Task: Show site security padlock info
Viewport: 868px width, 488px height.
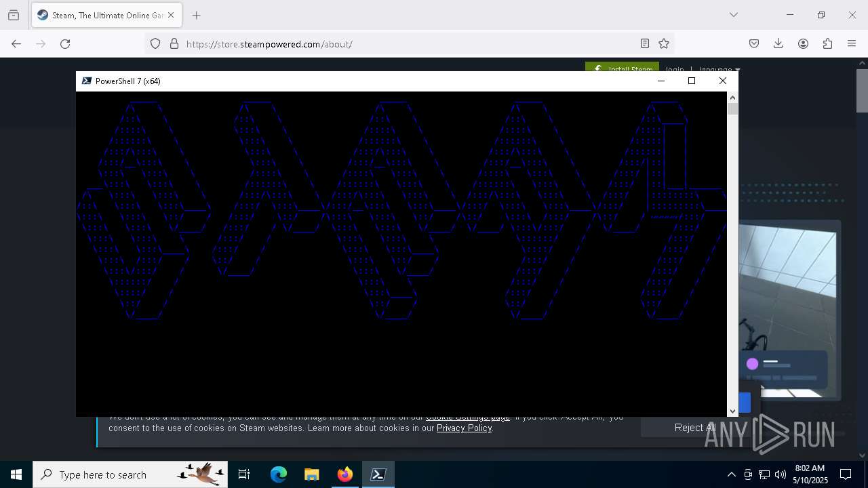Action: click(x=174, y=43)
